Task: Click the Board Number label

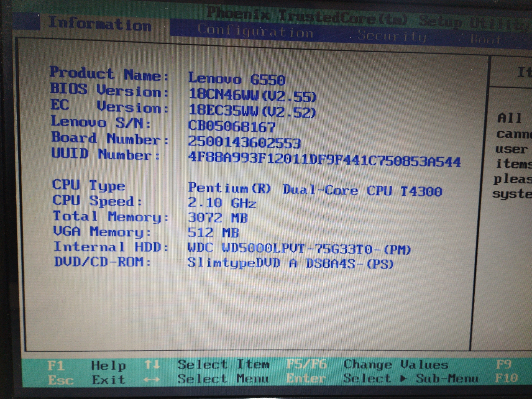Action: pyautogui.click(x=110, y=138)
